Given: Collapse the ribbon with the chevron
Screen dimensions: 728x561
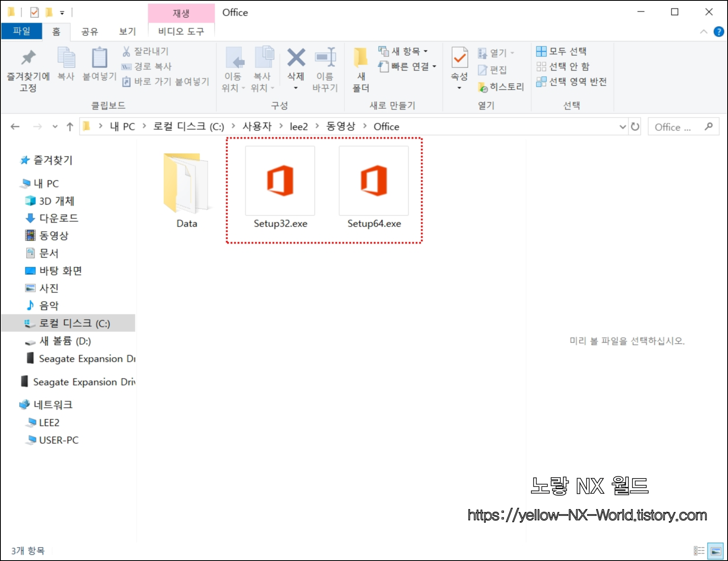Looking at the screenshot, I should coord(704,32).
